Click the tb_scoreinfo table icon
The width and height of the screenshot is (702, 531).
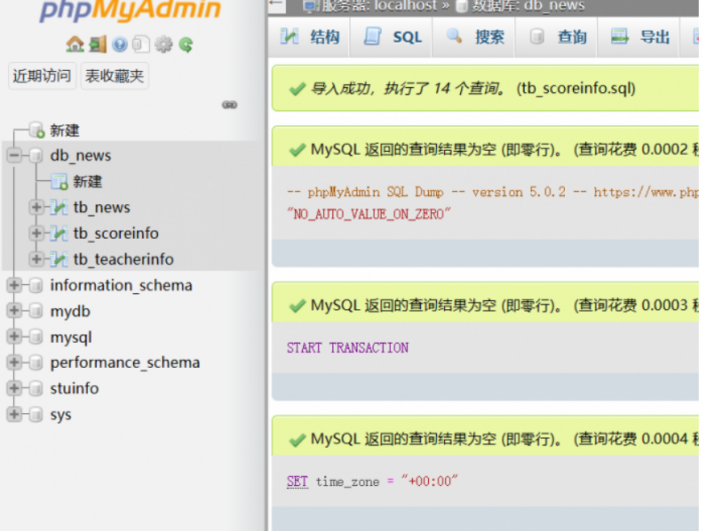[59, 233]
